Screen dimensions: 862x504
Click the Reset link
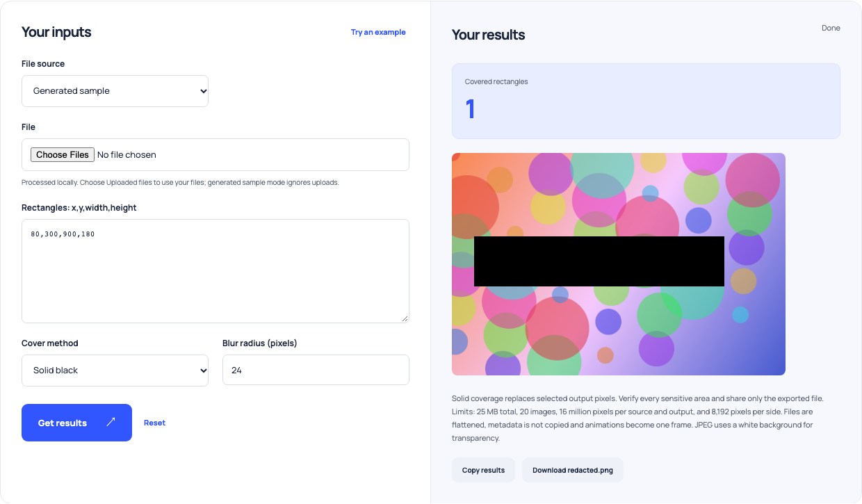(154, 423)
